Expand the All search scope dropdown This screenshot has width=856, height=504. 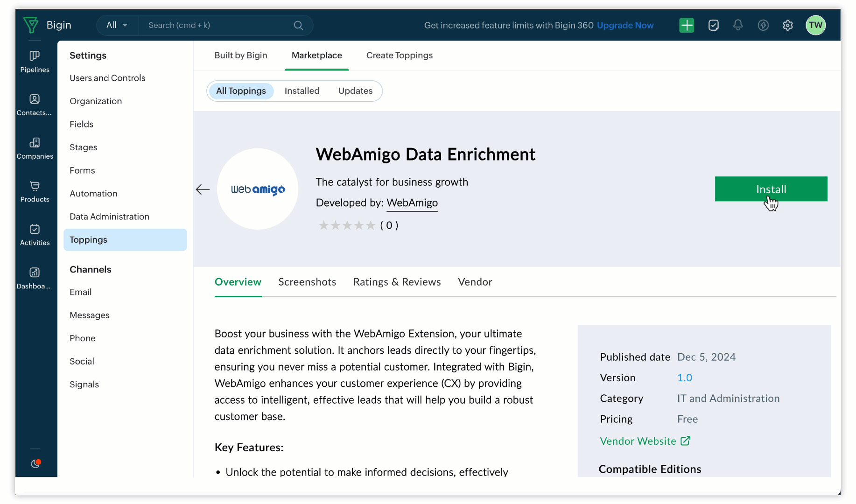pyautogui.click(x=117, y=25)
